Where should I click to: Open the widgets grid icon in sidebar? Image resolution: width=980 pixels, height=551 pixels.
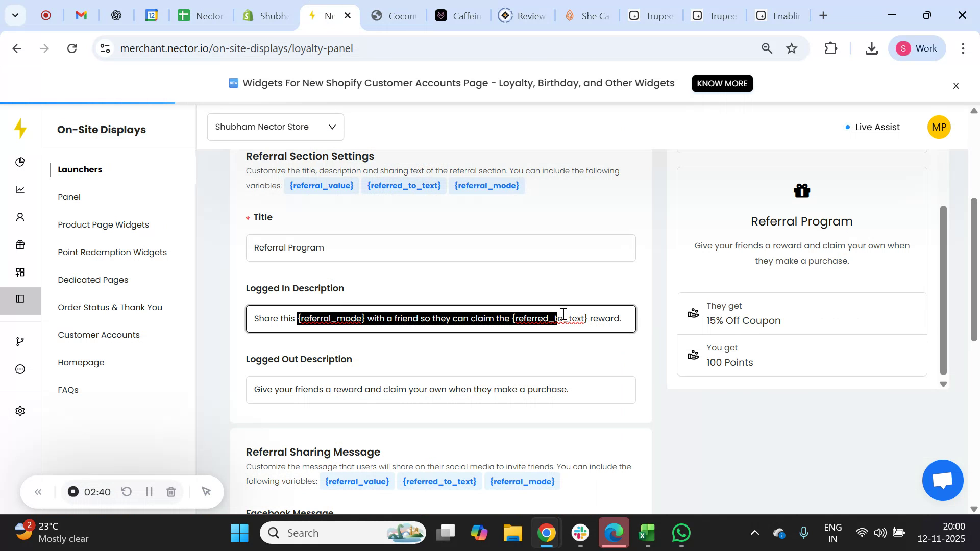point(20,272)
